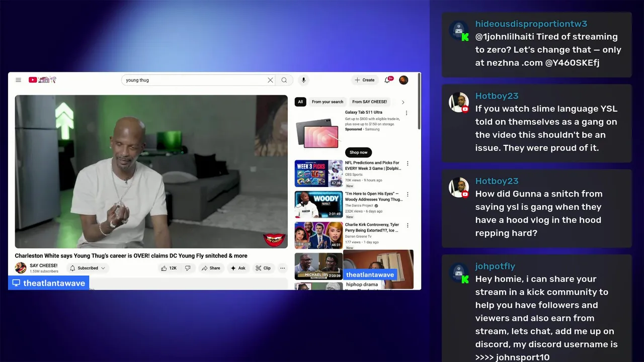Open the WOODY video thumbnail

coord(318,204)
